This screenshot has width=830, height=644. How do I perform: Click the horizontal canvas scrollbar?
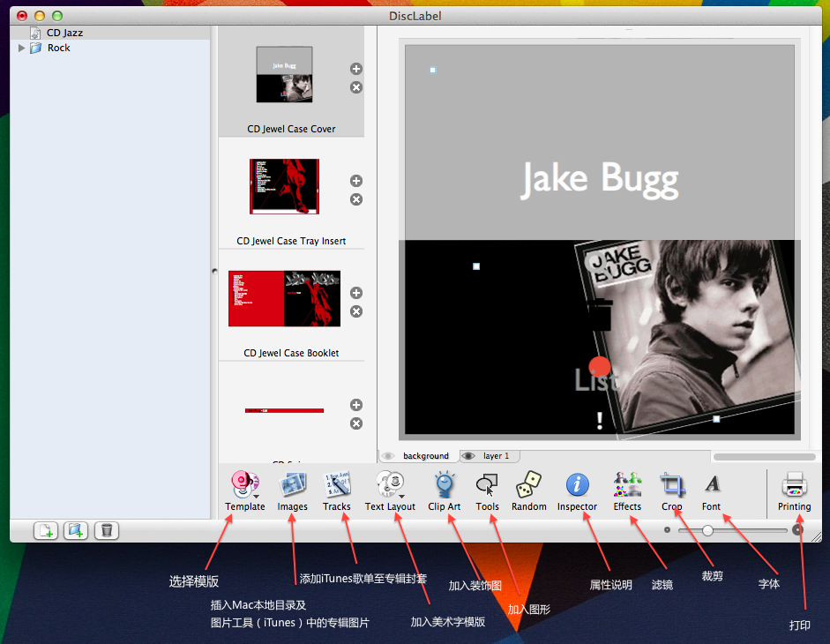coord(765,456)
